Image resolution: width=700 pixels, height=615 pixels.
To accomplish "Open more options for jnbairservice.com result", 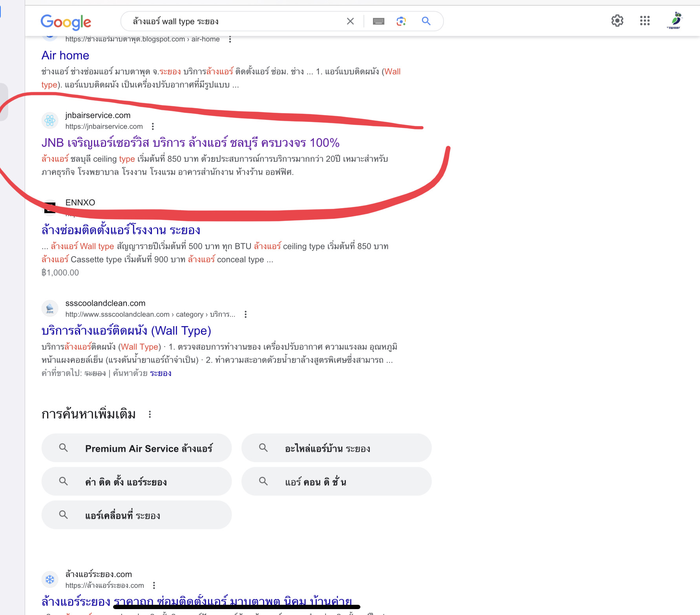I will 153,126.
